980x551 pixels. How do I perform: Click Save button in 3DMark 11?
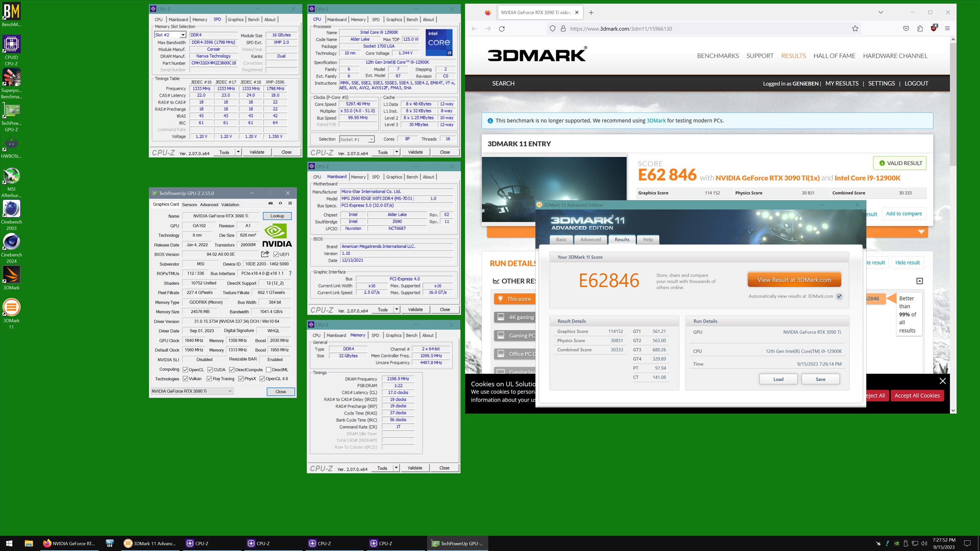820,379
